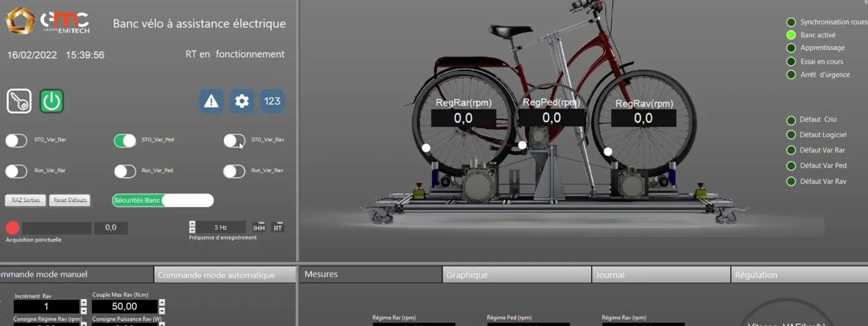Click the 123 numeric button
Image resolution: width=868 pixels, height=326 pixels.
coord(272,101)
